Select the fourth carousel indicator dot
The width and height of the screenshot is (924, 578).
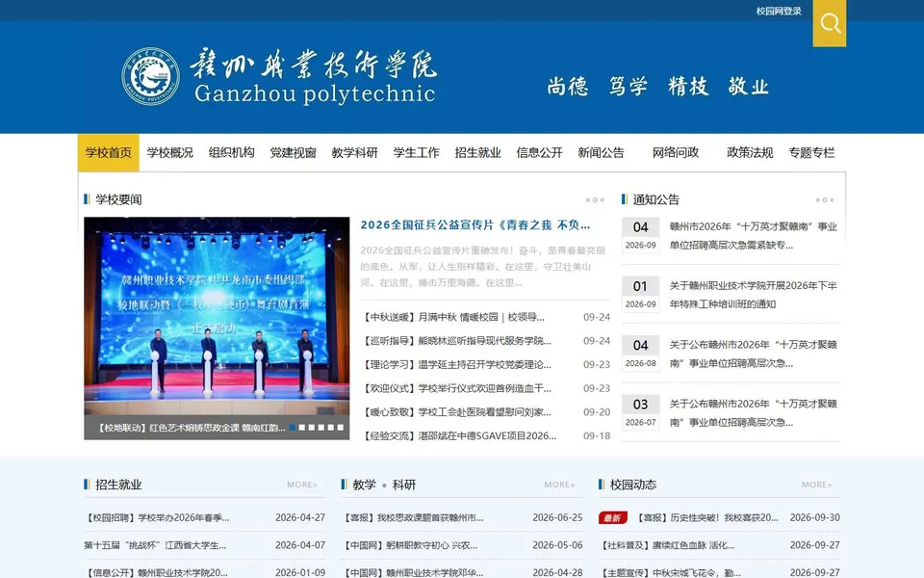pos(321,428)
